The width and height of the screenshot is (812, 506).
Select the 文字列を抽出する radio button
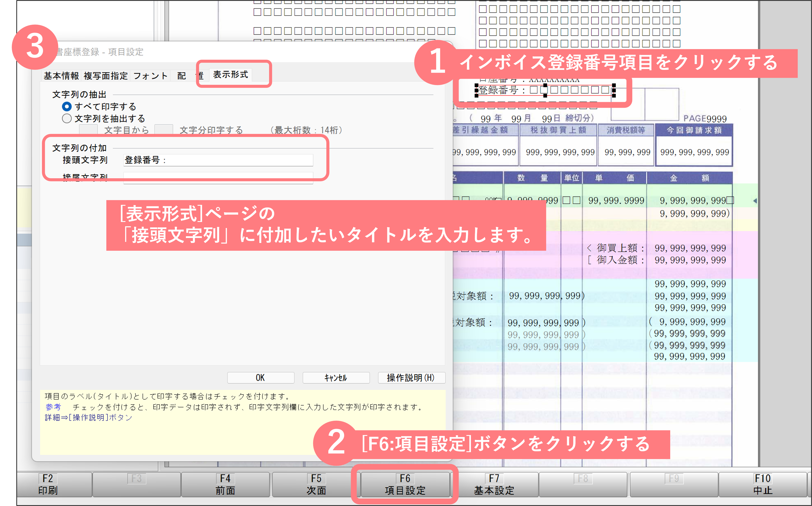click(67, 119)
